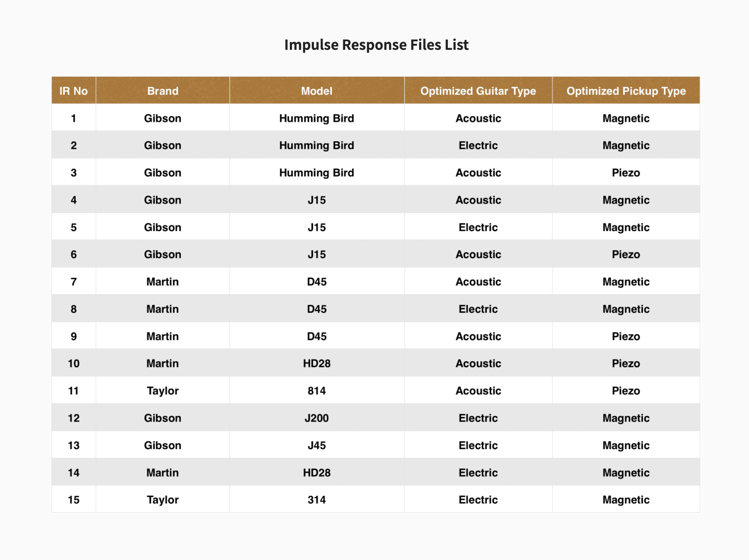
Task: Click the Impulse Response Files List title
Action: click(x=376, y=45)
